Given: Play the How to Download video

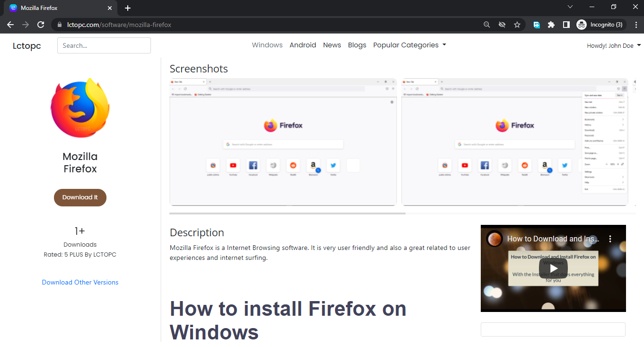Looking at the screenshot, I should coord(553,268).
